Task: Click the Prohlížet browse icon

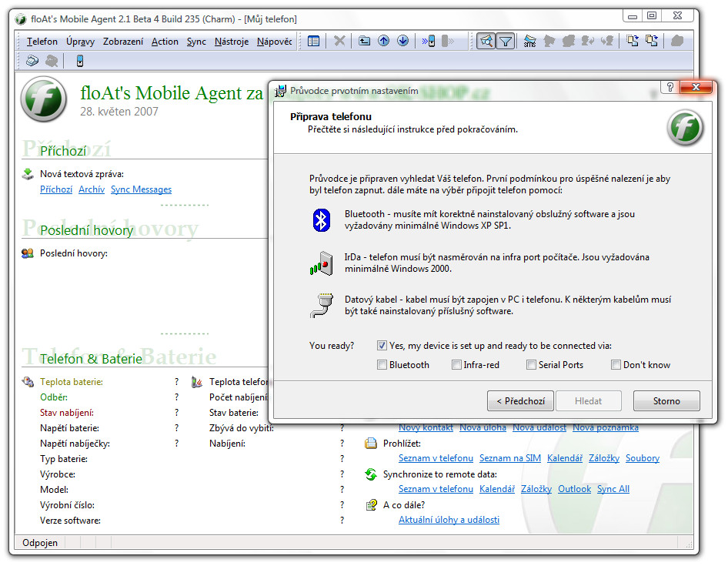Action: tap(370, 444)
